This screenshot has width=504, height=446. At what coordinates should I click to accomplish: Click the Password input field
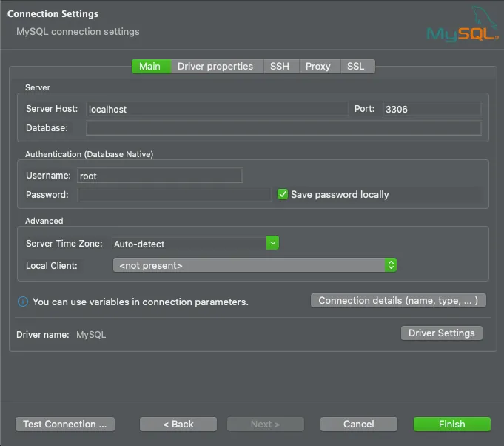tap(175, 195)
